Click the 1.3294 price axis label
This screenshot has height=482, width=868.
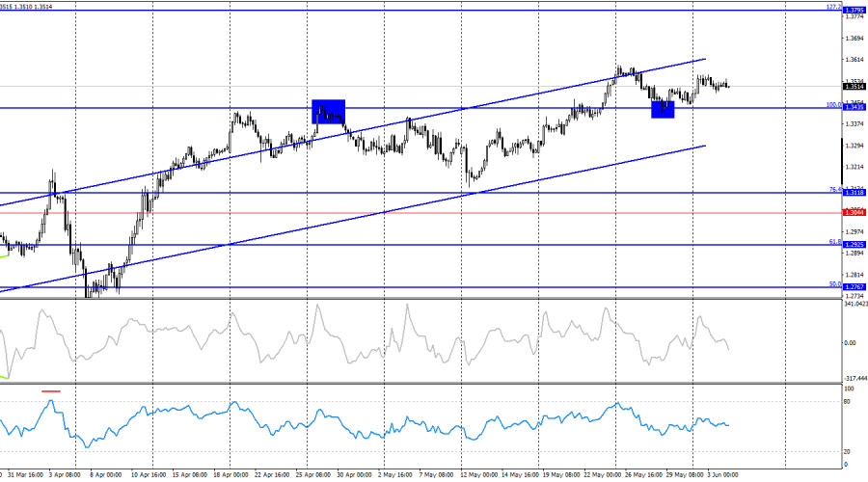click(855, 146)
